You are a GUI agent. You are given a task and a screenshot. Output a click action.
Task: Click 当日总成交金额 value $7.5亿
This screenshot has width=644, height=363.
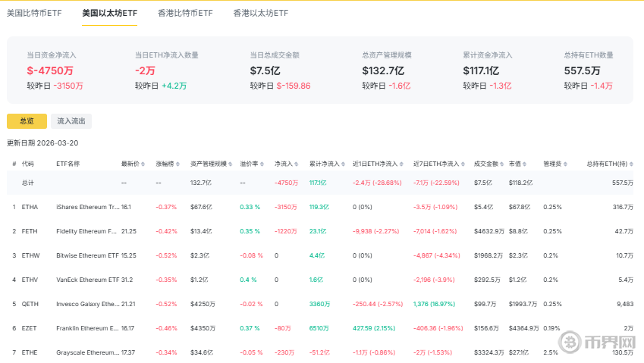265,70
